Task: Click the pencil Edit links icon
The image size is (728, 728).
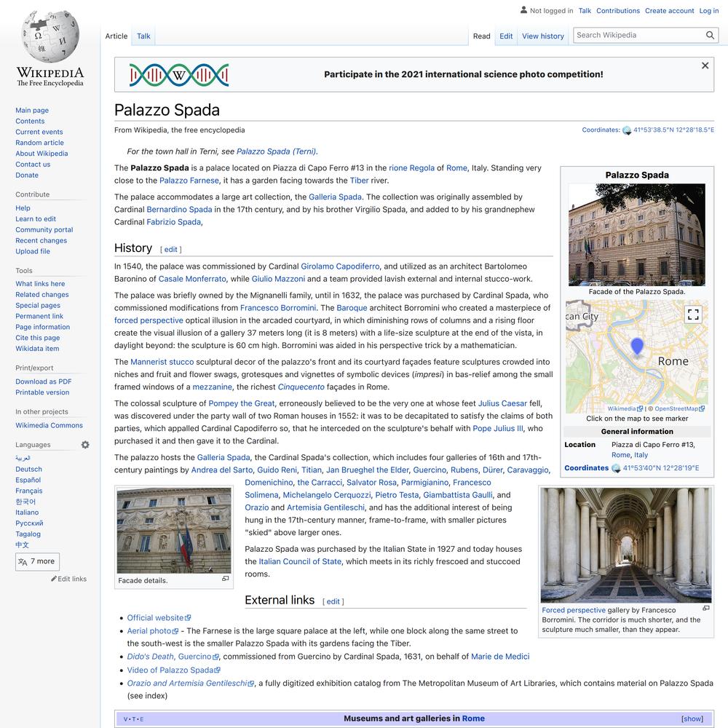Action: tap(54, 579)
